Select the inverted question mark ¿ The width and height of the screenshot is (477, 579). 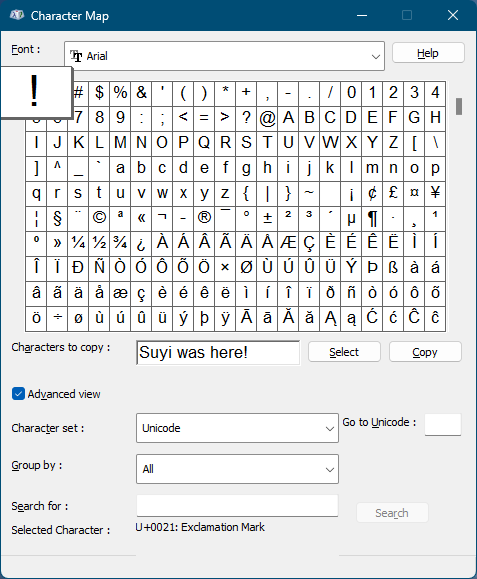coord(141,243)
